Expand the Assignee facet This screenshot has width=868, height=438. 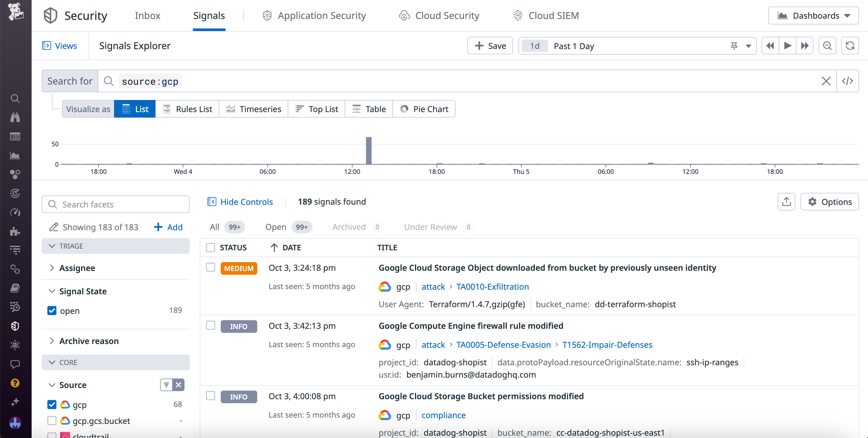52,268
